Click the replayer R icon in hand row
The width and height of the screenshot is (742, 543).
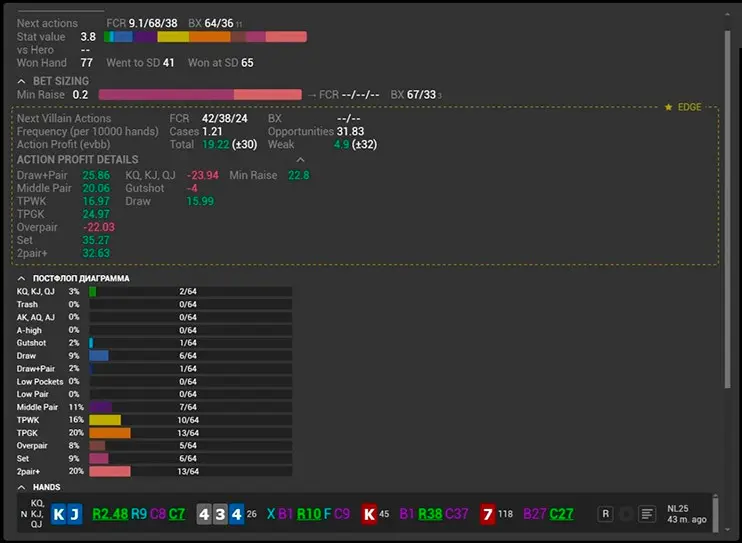click(x=605, y=514)
